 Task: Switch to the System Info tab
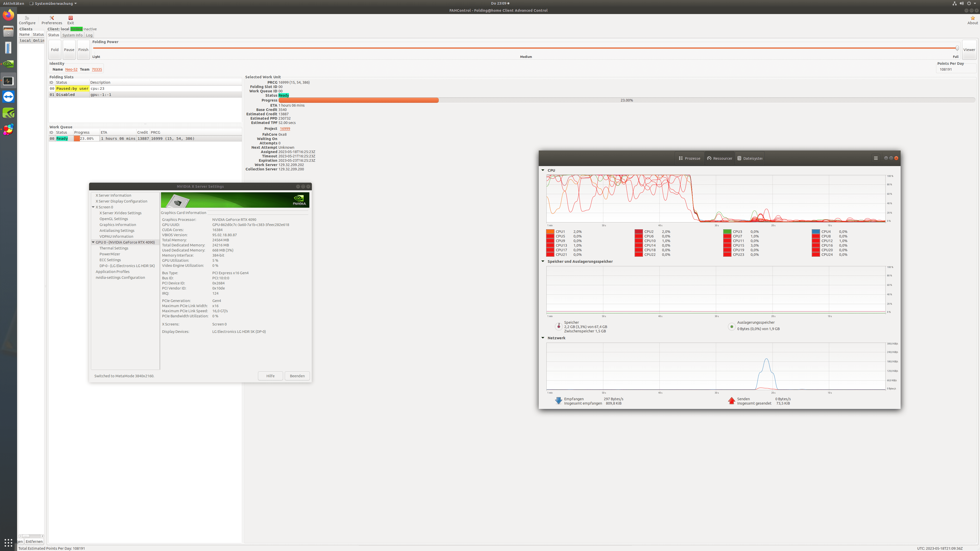(72, 35)
